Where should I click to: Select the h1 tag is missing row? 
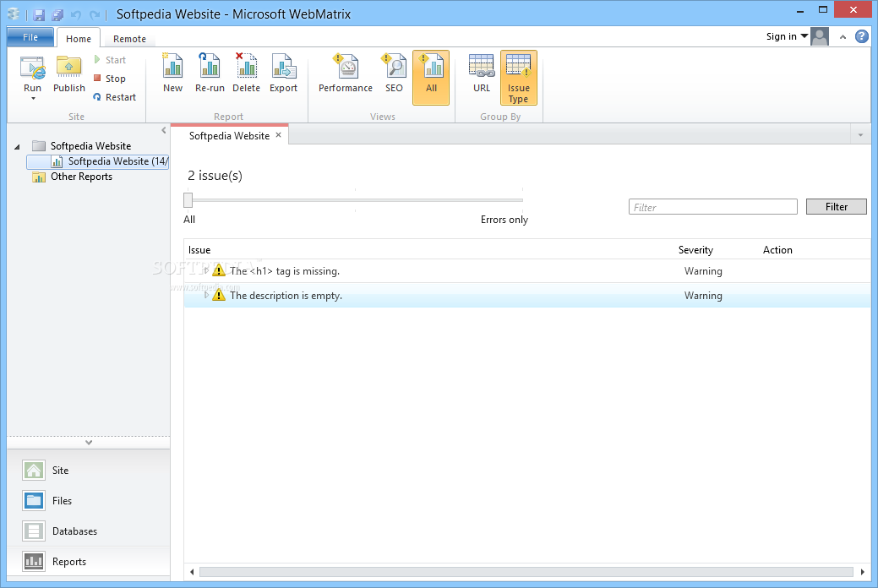[x=527, y=271]
